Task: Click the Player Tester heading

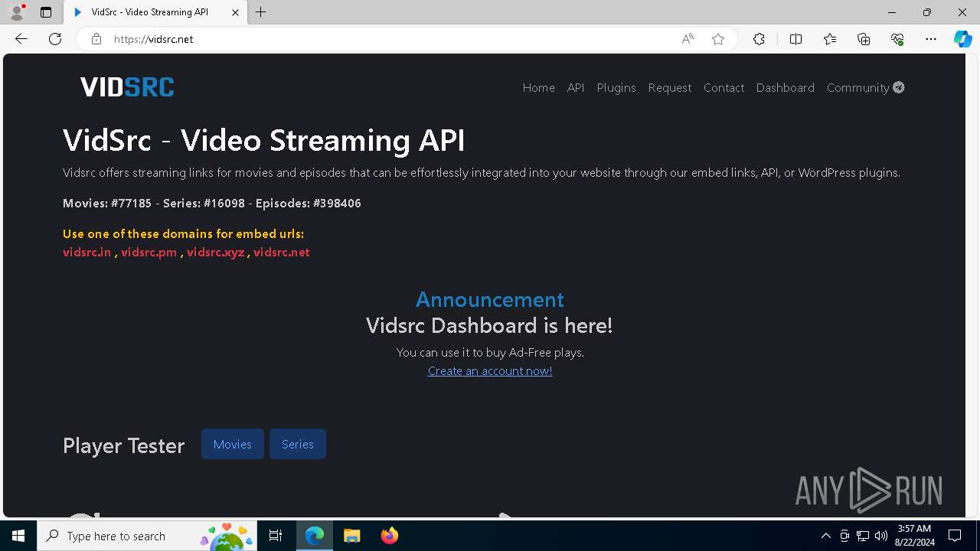Action: pos(124,445)
